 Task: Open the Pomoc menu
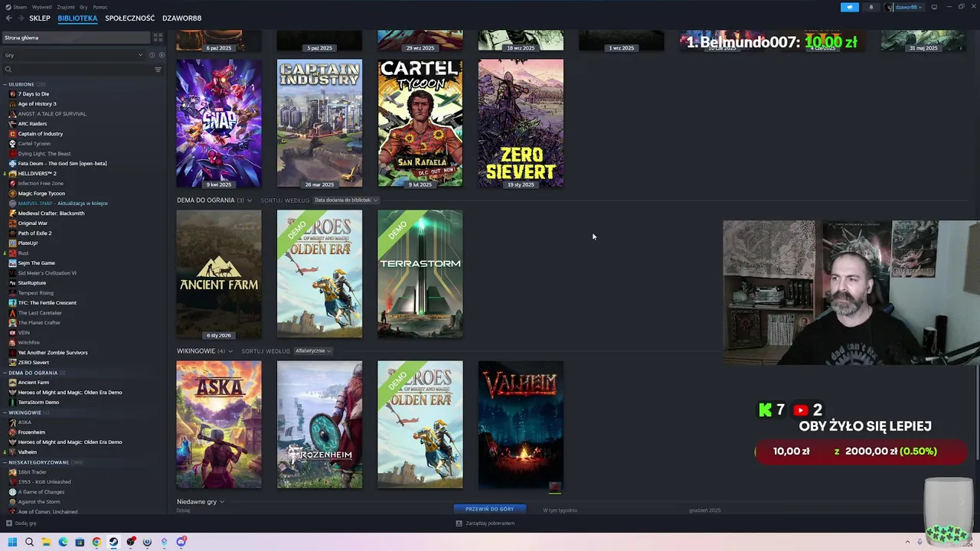(100, 7)
